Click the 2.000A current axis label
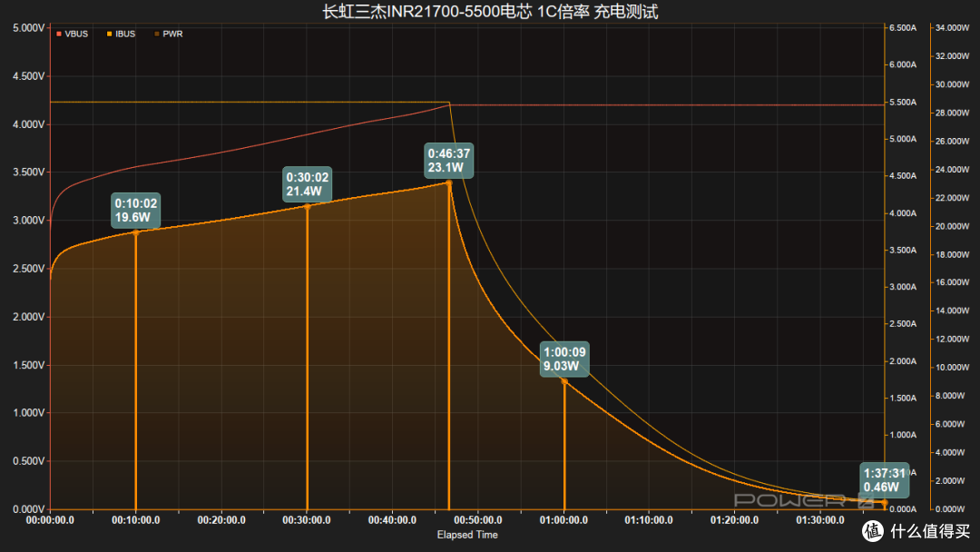 (x=903, y=361)
